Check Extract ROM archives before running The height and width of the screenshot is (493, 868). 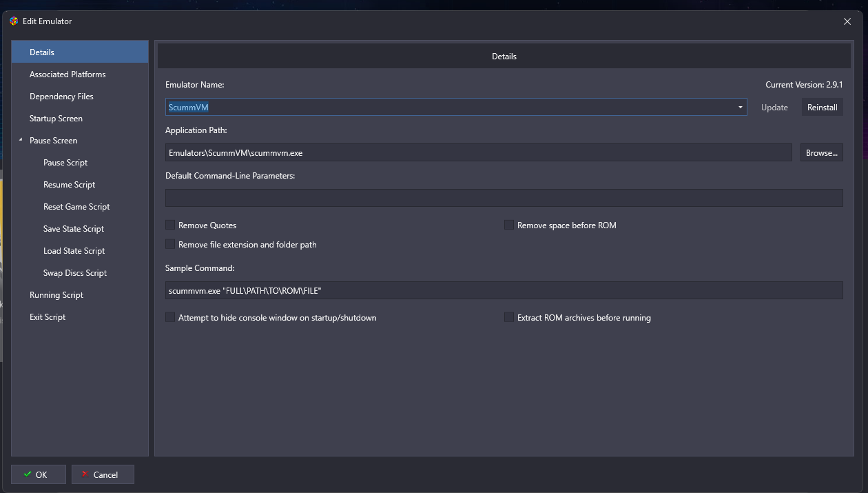pyautogui.click(x=509, y=317)
